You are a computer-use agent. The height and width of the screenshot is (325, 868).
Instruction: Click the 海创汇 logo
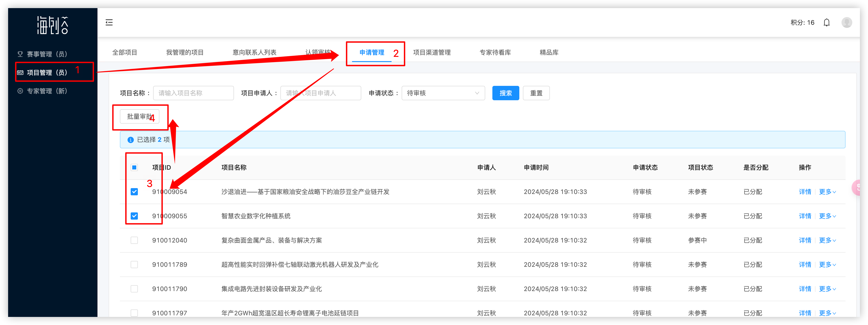coord(53,25)
